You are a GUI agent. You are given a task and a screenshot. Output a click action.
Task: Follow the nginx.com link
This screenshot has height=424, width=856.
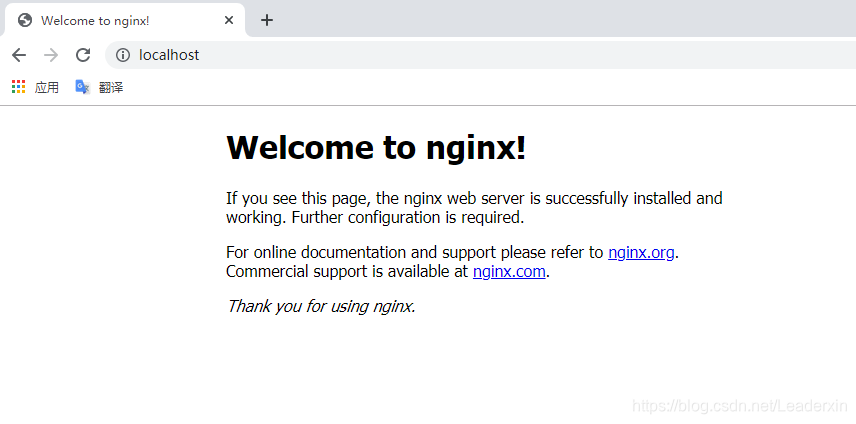[x=509, y=271]
